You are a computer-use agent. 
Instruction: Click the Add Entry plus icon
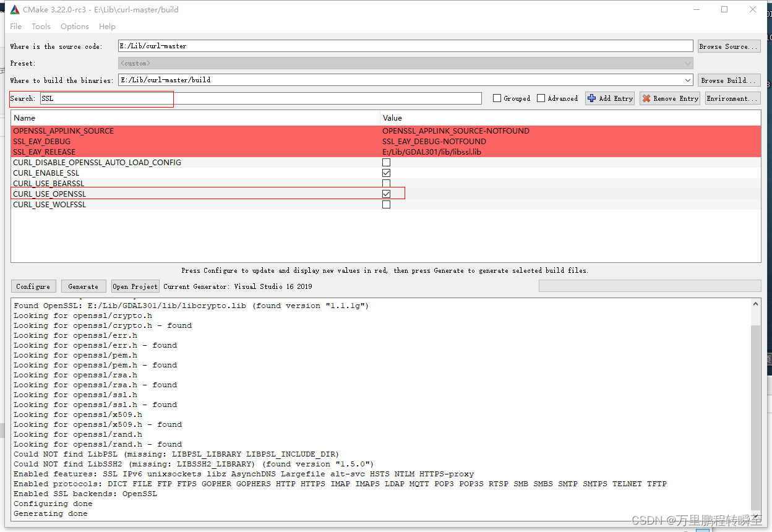591,98
